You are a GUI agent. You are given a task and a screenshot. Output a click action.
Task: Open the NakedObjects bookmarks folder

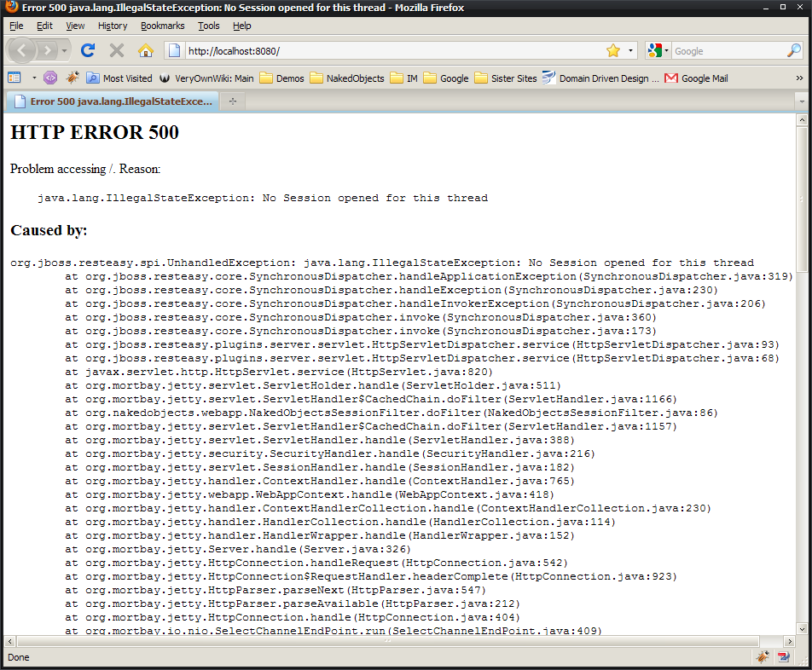point(346,78)
